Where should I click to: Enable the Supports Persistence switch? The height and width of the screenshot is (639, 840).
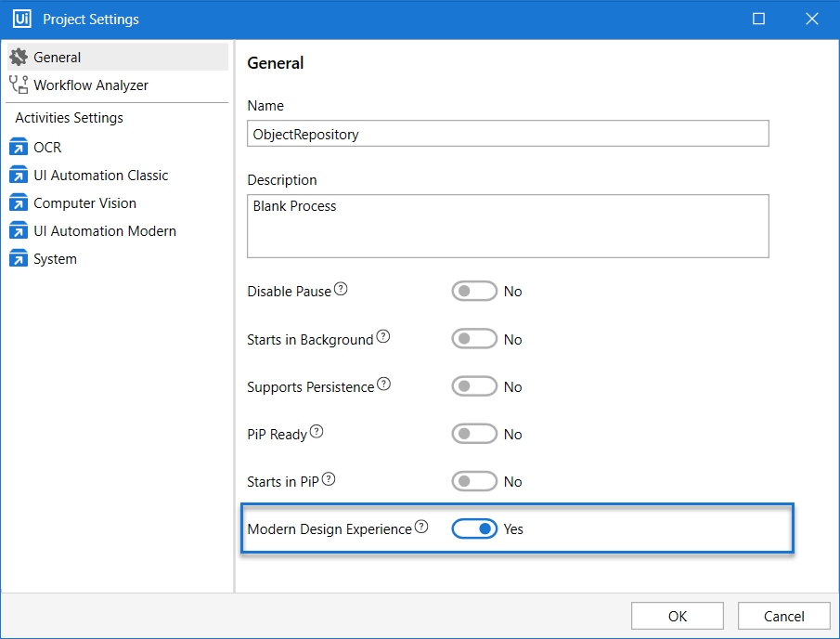point(474,386)
